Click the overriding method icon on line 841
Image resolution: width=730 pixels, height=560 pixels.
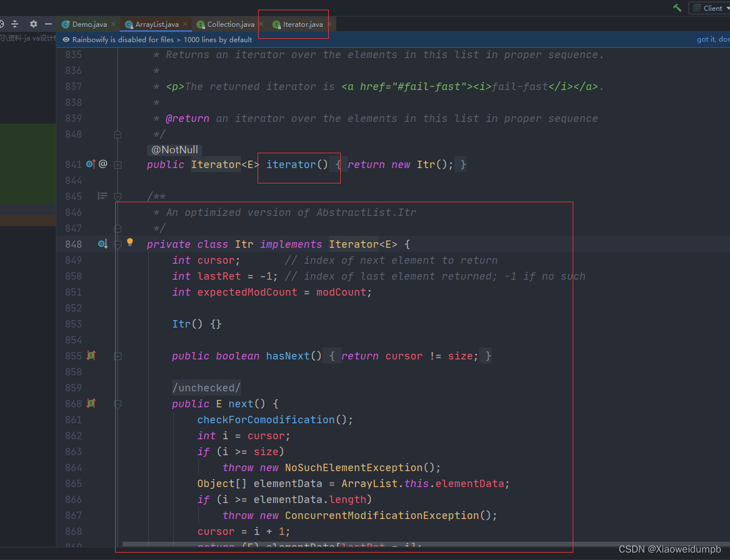pos(91,164)
